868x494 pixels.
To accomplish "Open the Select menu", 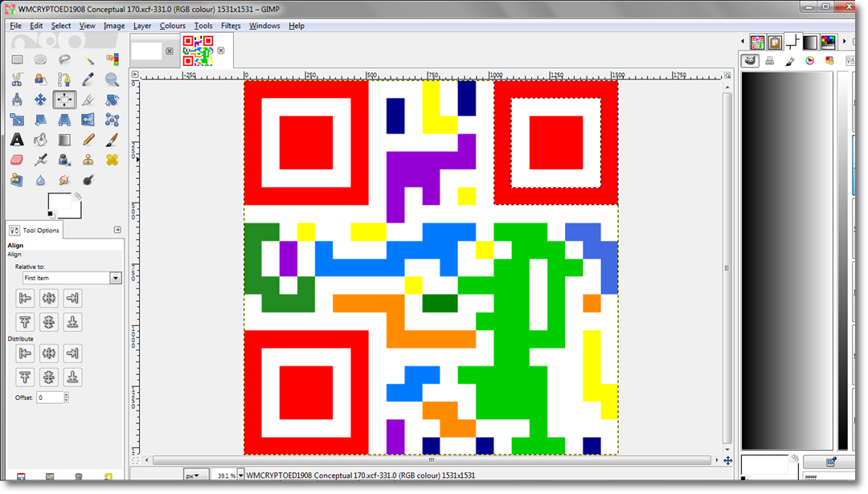I will 61,26.
